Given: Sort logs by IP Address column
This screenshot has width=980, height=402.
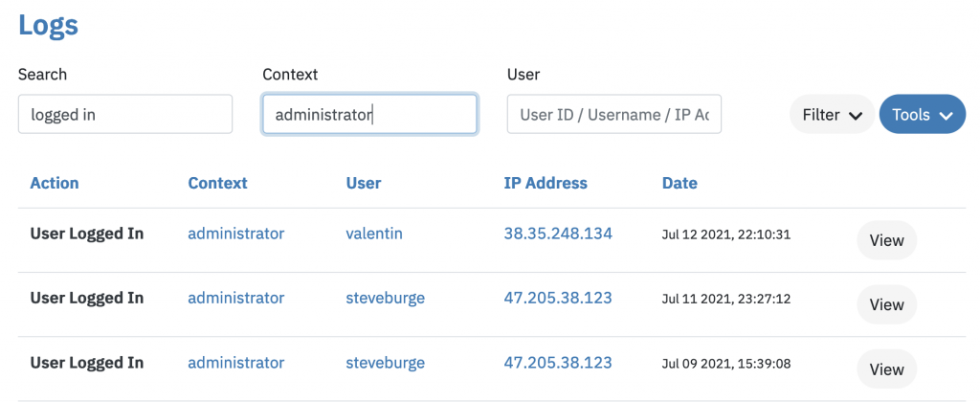Looking at the screenshot, I should [x=546, y=183].
